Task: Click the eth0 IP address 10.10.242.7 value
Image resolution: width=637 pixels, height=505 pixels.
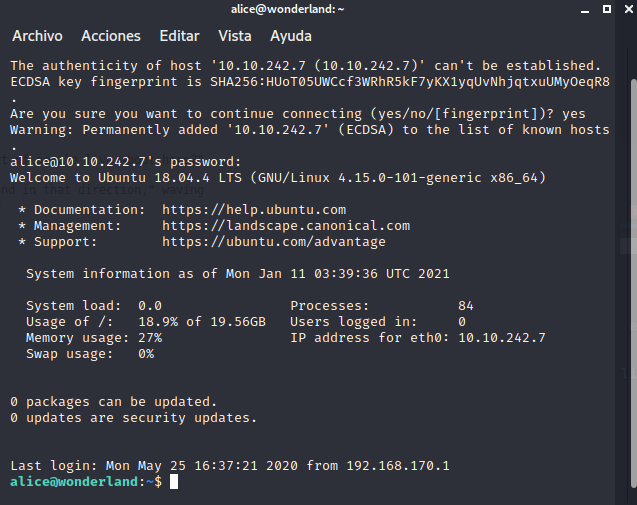Action: (502, 338)
